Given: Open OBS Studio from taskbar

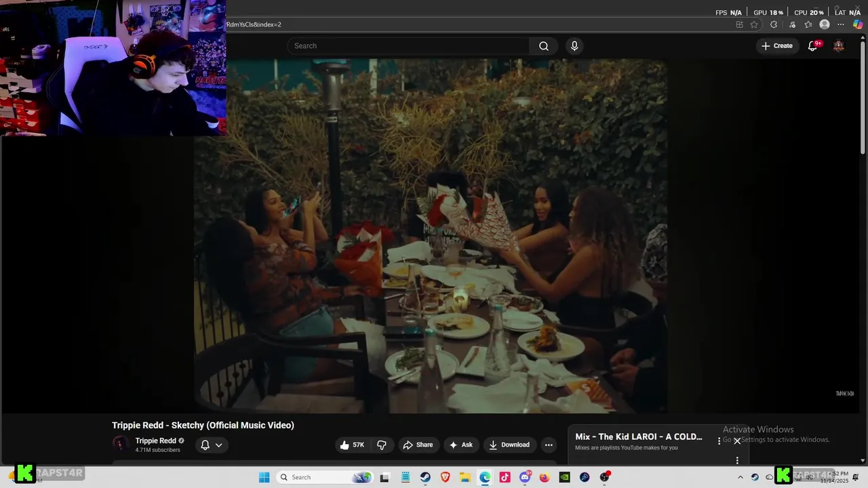Looking at the screenshot, I should coord(605,477).
